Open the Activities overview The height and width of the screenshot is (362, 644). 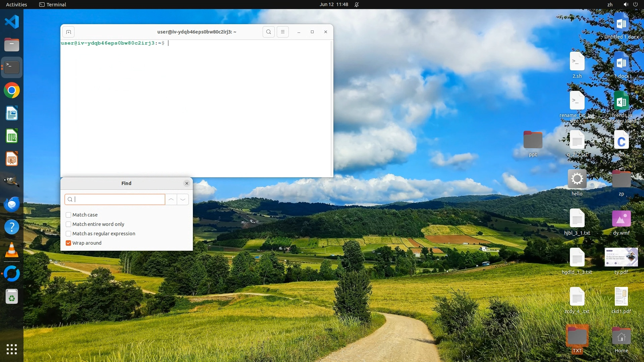(x=16, y=4)
